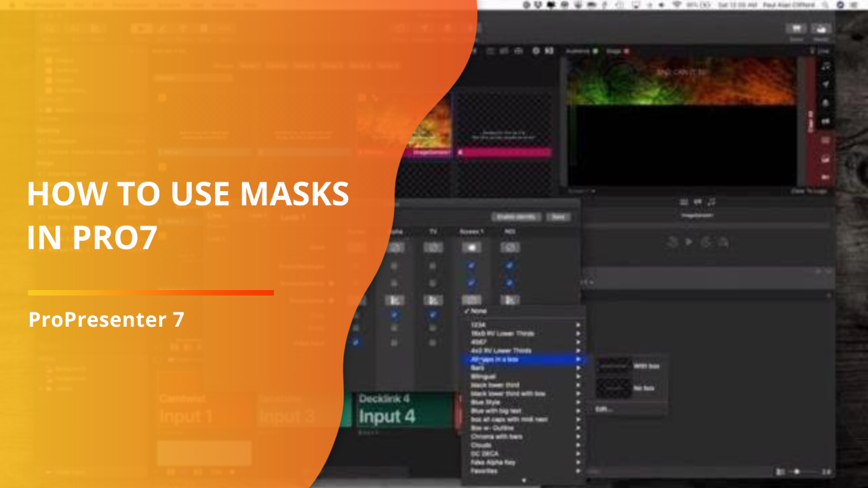Click the Enable Identify button
The image size is (868, 488).
click(x=518, y=216)
